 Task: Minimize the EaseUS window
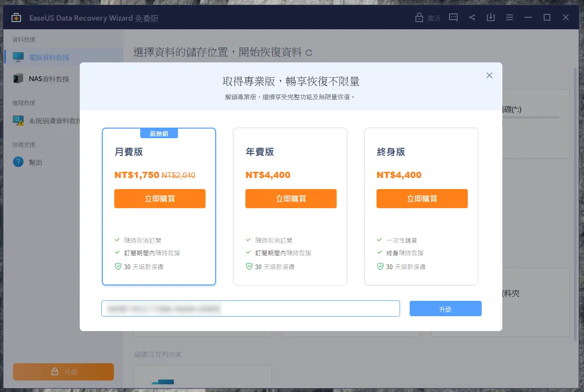(528, 18)
